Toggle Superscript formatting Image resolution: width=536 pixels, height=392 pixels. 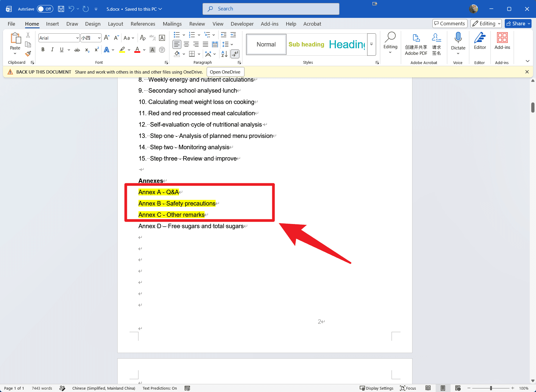pyautogui.click(x=96, y=50)
